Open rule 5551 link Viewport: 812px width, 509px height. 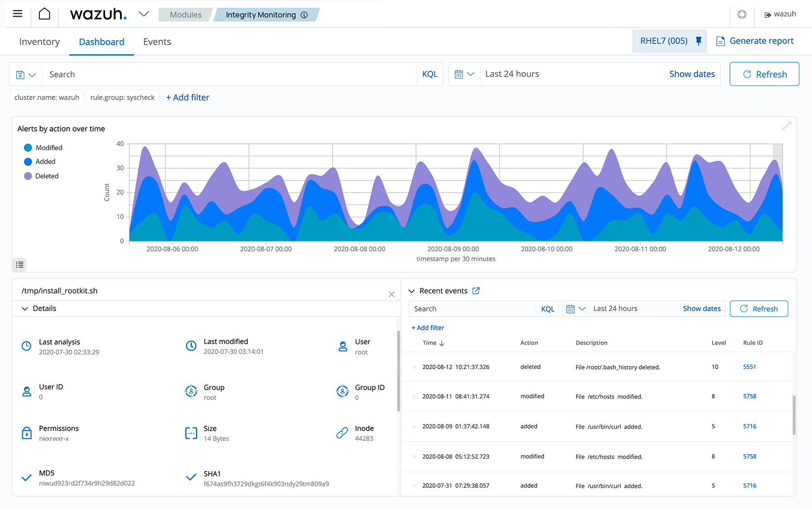pos(749,367)
